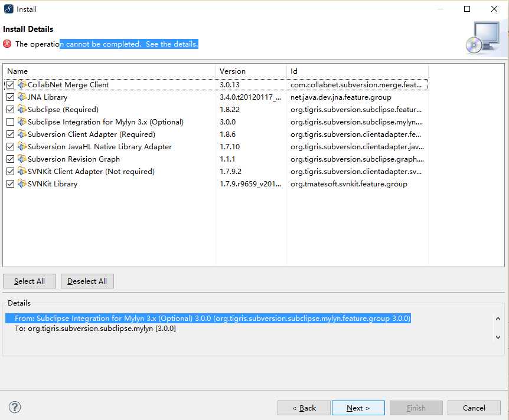Click the Details pane scroll down arrow
The width and height of the screenshot is (509, 420).
(x=498, y=337)
